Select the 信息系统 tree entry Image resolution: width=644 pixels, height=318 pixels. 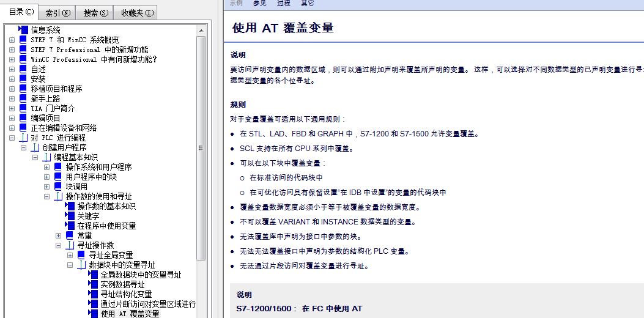click(x=45, y=30)
